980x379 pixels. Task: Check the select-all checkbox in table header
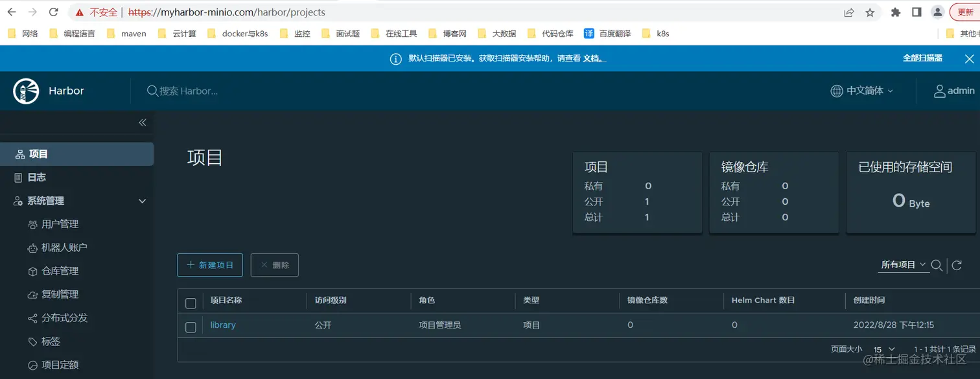[190, 303]
